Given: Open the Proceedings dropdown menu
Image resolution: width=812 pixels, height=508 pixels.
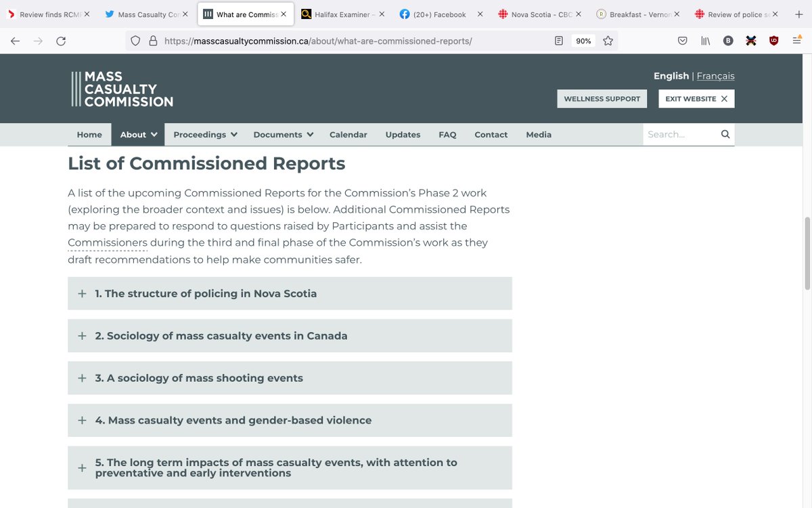Looking at the screenshot, I should pyautogui.click(x=205, y=134).
